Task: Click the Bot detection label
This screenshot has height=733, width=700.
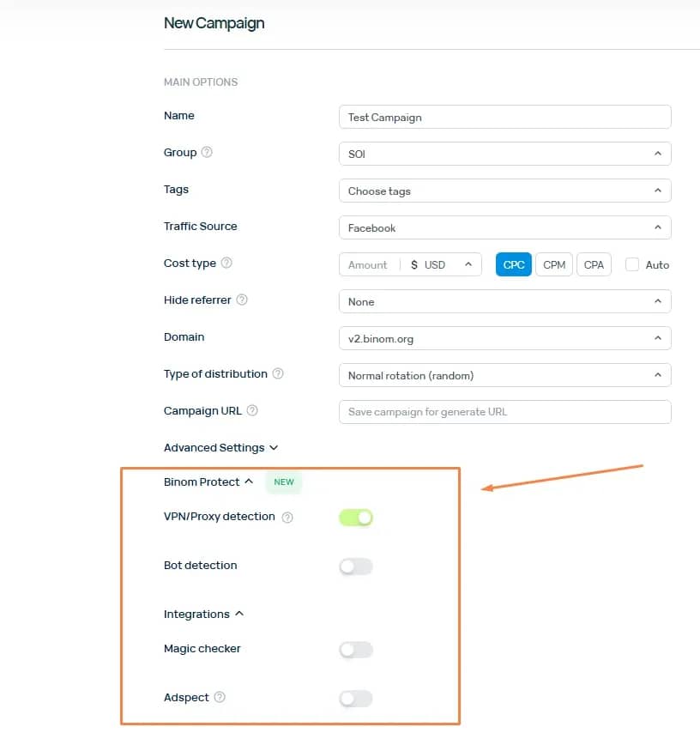Action: click(x=201, y=565)
